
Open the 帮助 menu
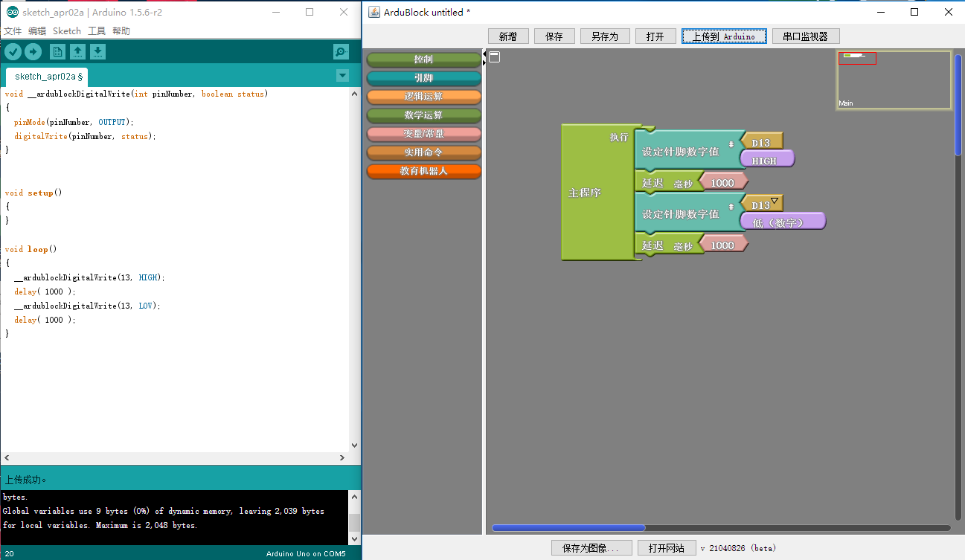121,30
